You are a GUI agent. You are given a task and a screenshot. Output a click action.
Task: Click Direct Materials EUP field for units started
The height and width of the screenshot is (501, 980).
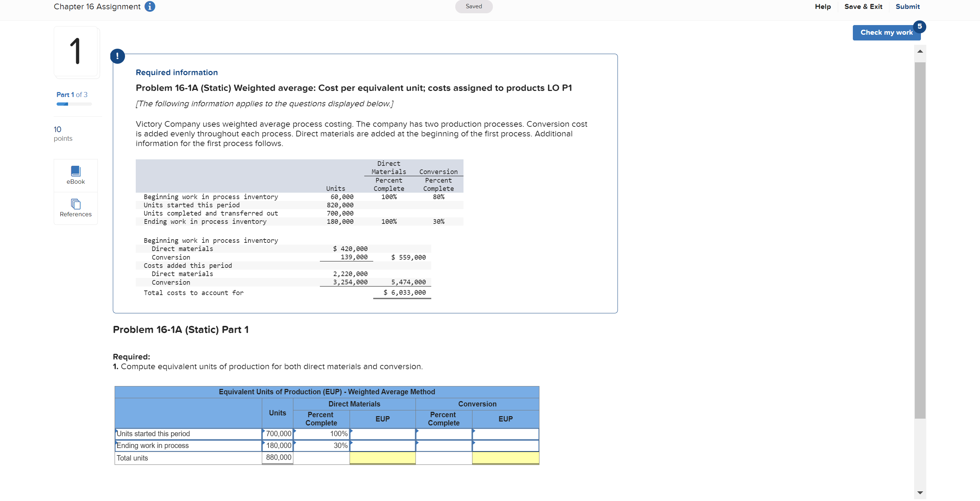[382, 434]
